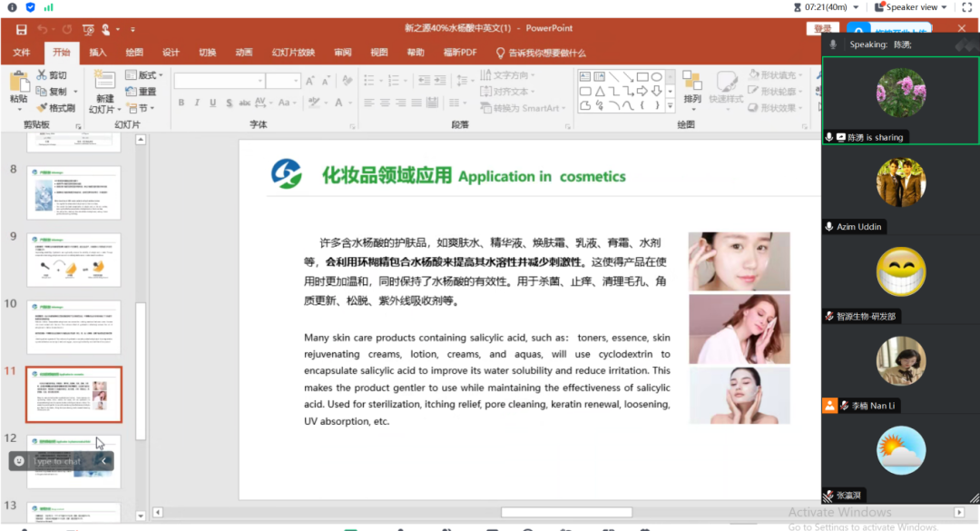Switch to the Design (设计) ribbon tab
Screen dimensions: 980x531
171,53
